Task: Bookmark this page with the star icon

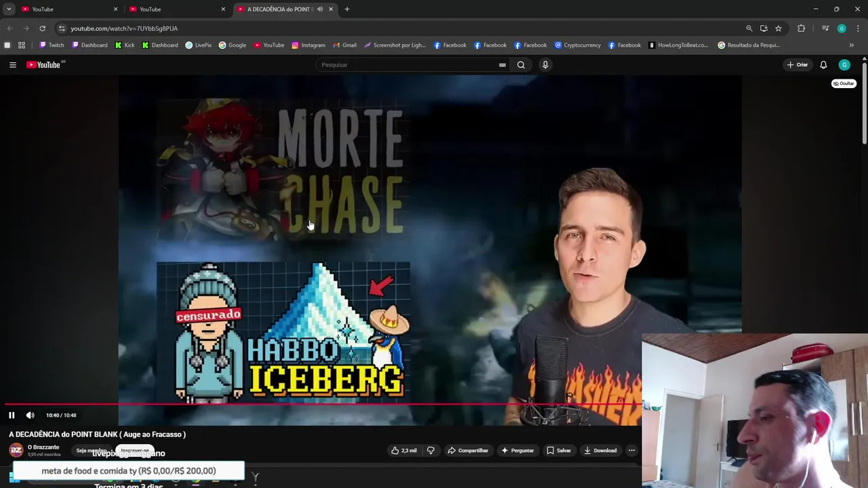Action: click(x=778, y=28)
